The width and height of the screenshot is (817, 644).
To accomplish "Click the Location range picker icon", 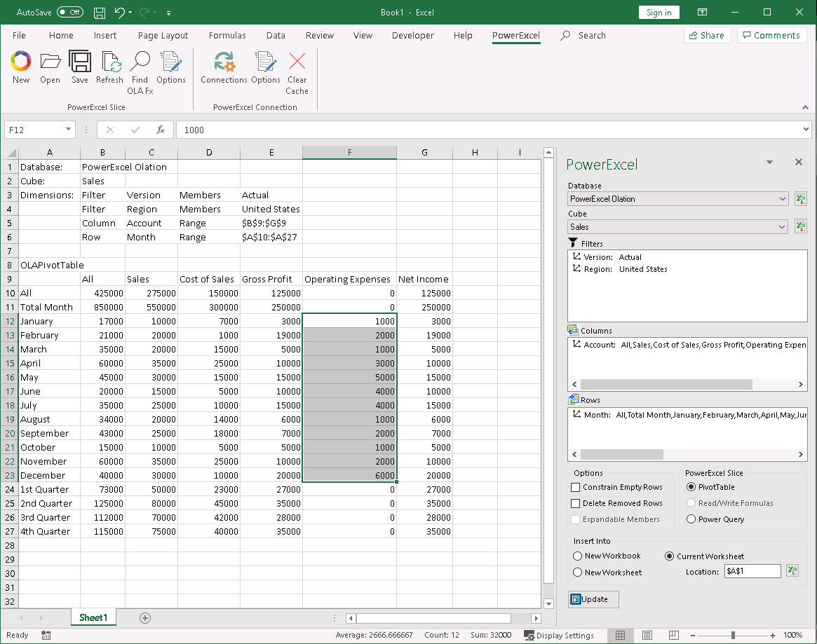I will pos(792,571).
